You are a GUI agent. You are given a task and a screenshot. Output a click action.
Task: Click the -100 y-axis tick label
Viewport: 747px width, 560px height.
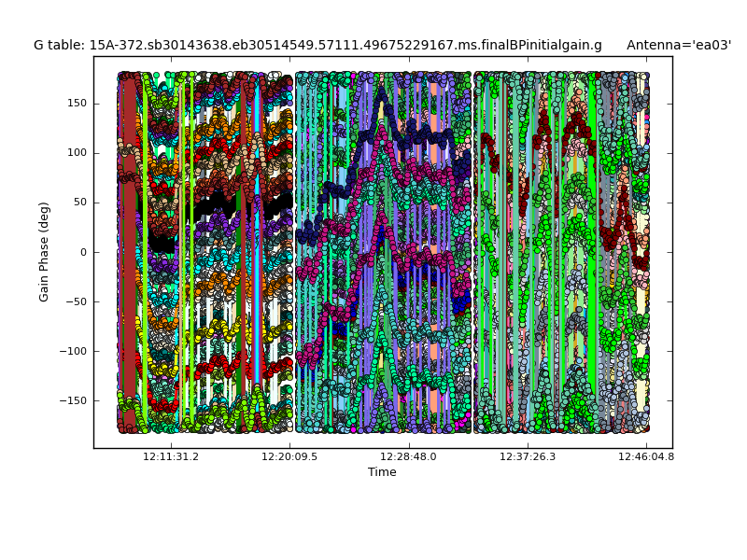(74, 351)
